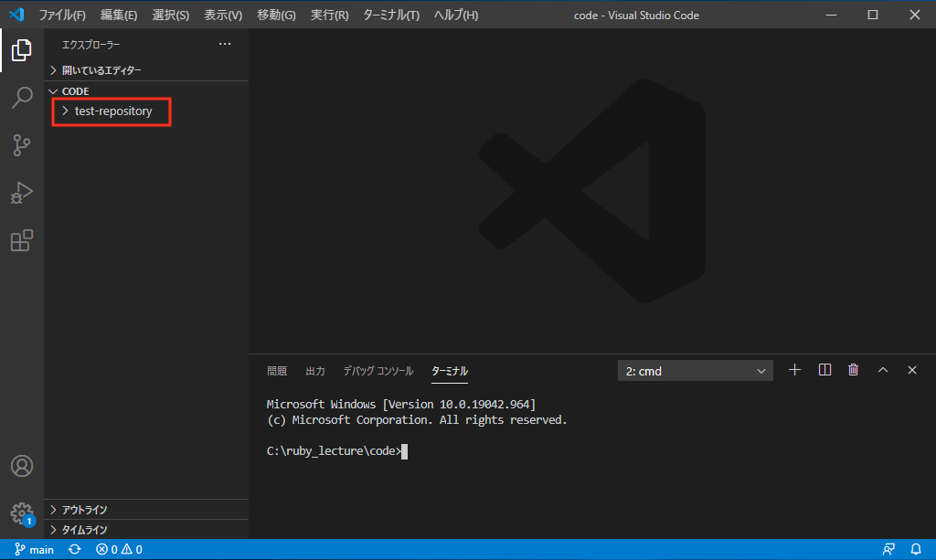The width and height of the screenshot is (936, 560).
Task: Maximize the panel with up chevron
Action: coord(883,370)
